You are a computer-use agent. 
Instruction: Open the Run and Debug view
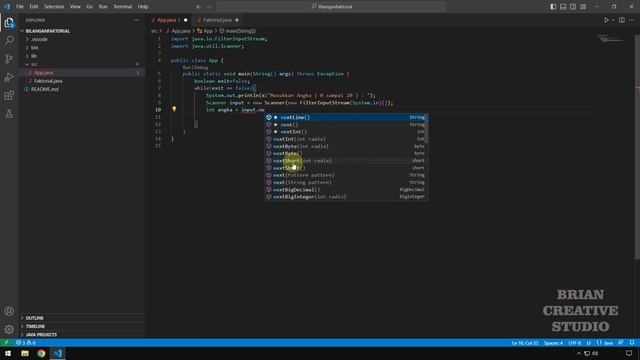tap(9, 77)
